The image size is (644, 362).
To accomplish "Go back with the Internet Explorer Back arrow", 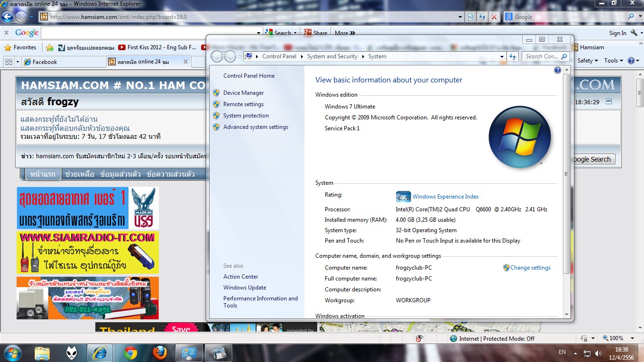I will pos(8,17).
